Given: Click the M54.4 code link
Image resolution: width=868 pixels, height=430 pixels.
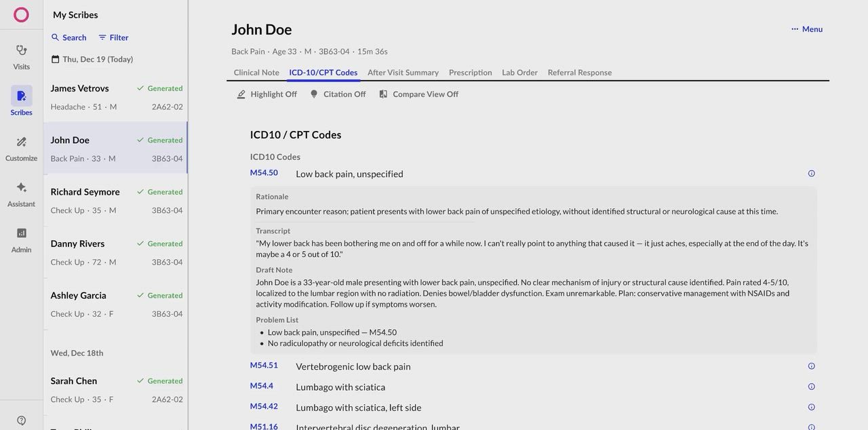Looking at the screenshot, I should (262, 386).
